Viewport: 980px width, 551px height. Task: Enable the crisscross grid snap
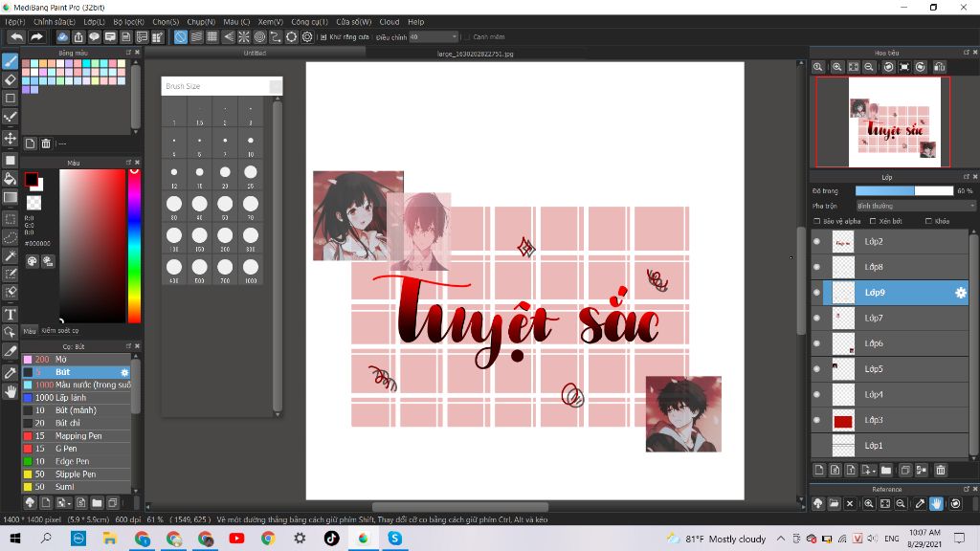tap(212, 37)
